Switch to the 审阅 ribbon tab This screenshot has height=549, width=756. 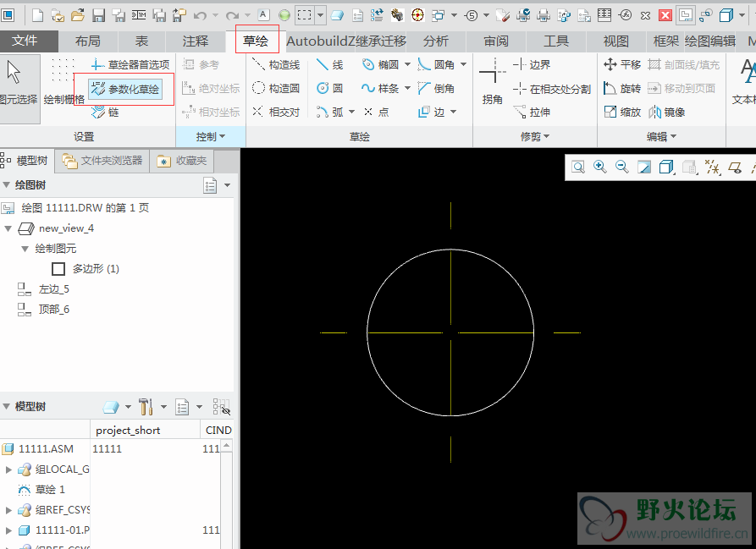point(496,41)
